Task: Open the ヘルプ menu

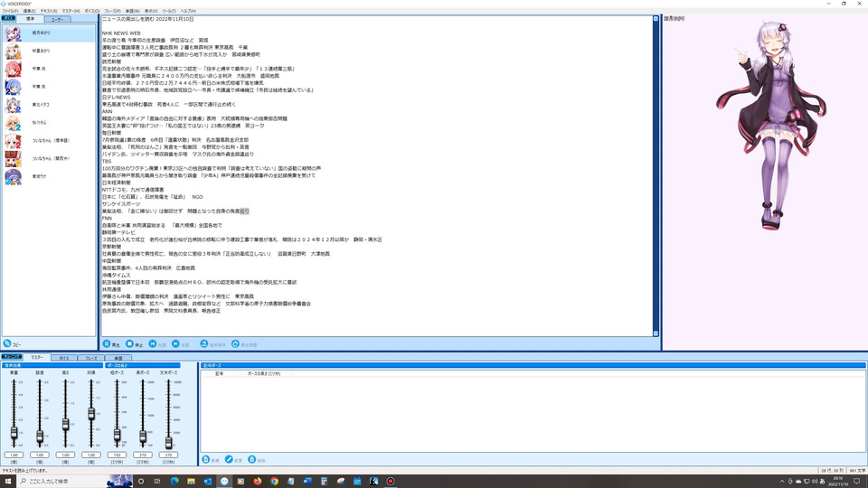Action: point(188,11)
